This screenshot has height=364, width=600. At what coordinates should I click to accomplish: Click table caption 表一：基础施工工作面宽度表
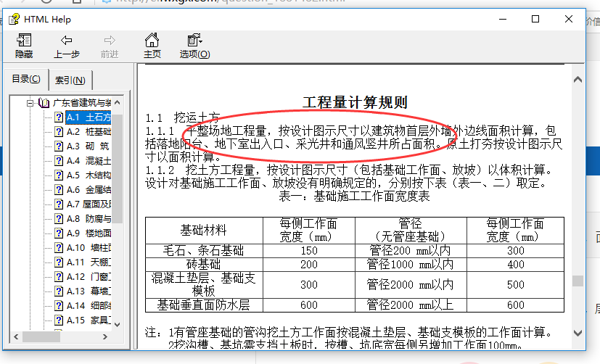[354, 197]
